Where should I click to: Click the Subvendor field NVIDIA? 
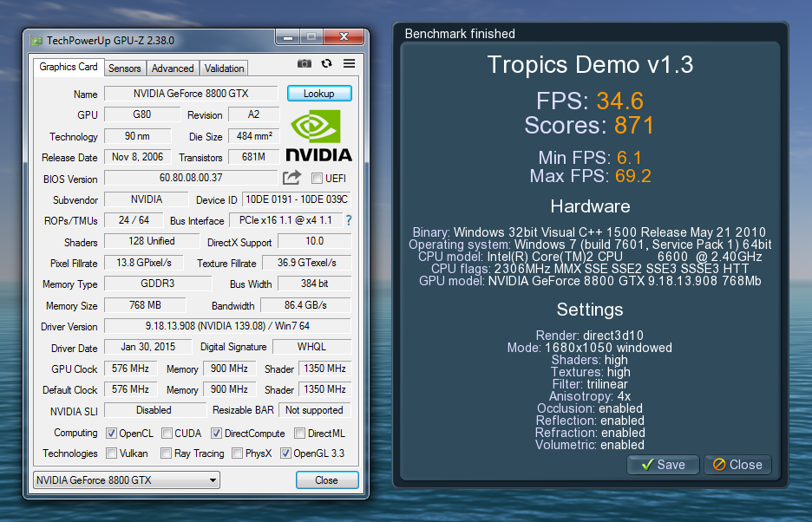point(147,199)
